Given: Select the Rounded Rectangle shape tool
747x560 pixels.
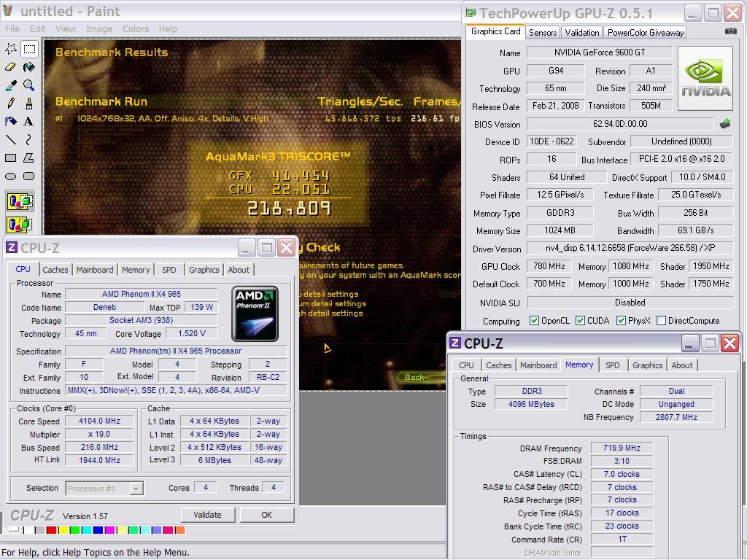Looking at the screenshot, I should pos(29,176).
